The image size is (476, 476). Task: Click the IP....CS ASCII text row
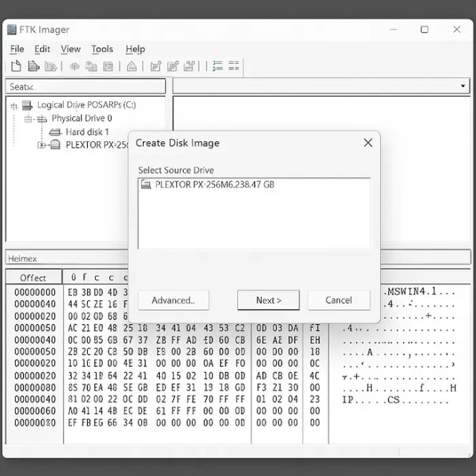pyautogui.click(x=395, y=400)
